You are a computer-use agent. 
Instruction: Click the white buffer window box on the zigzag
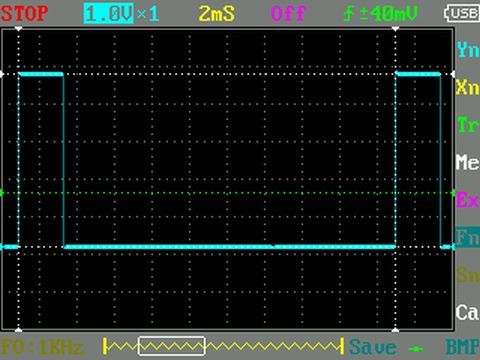(171, 346)
